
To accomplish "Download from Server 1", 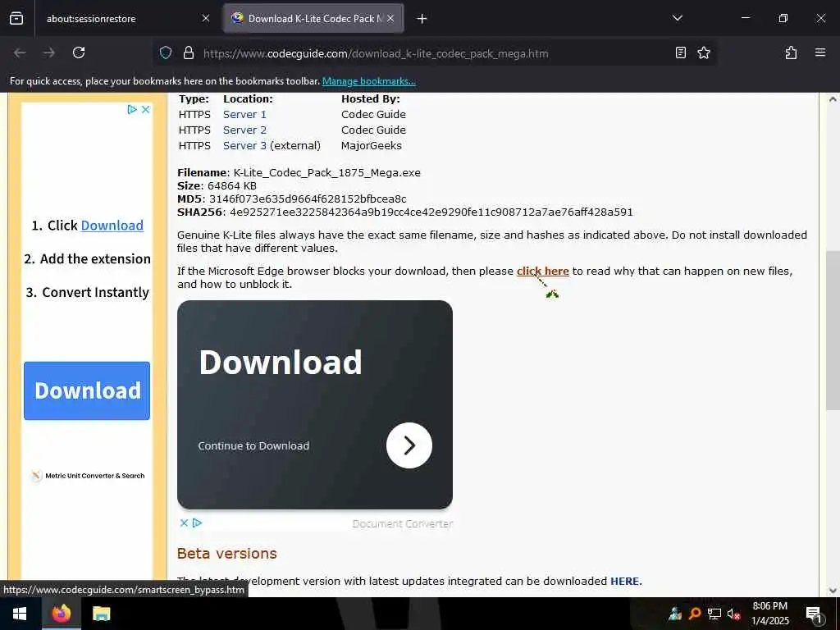I will pyautogui.click(x=244, y=115).
